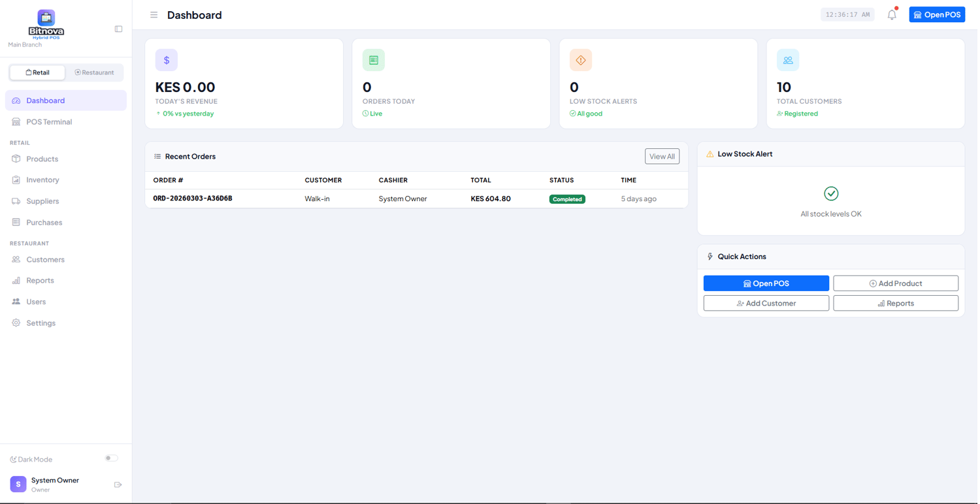
Task: Click Open POS in Quick Actions
Action: (766, 283)
